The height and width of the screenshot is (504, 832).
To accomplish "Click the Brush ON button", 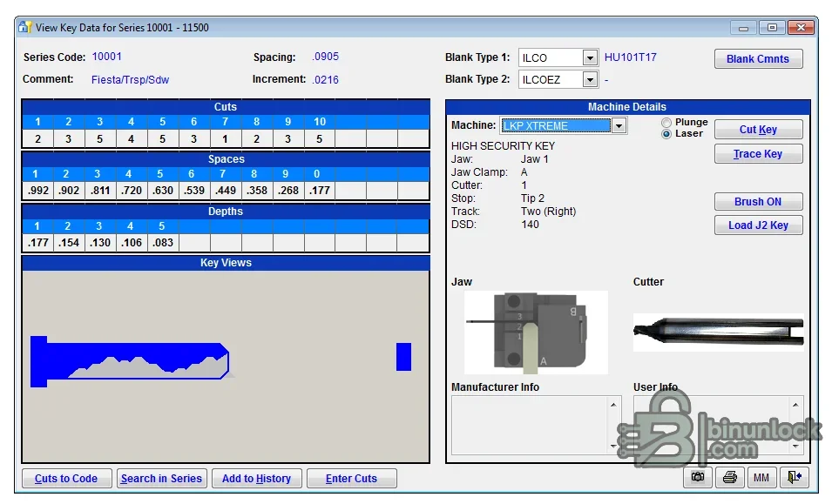I will tap(758, 201).
